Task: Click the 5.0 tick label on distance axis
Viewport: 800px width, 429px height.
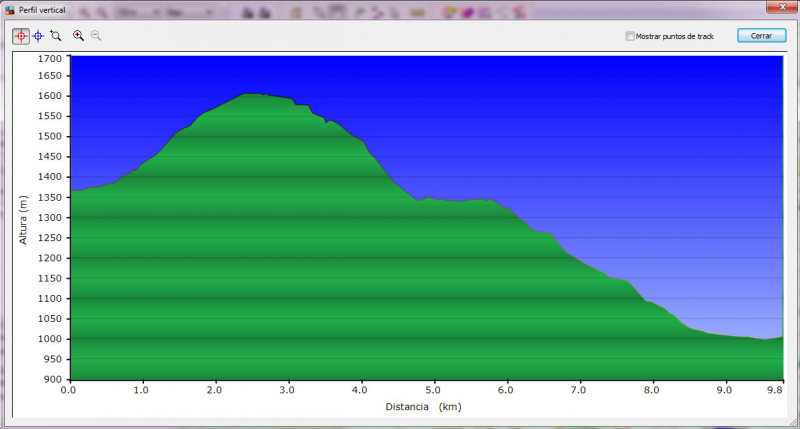Action: 433,390
